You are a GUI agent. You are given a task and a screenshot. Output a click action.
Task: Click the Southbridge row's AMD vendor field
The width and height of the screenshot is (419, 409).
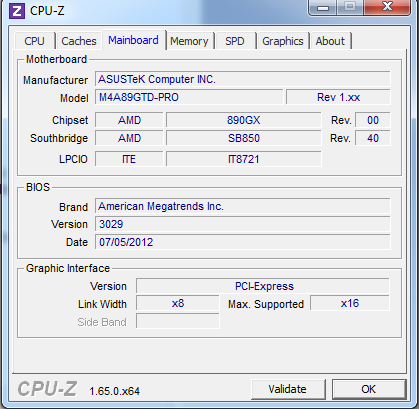click(129, 138)
